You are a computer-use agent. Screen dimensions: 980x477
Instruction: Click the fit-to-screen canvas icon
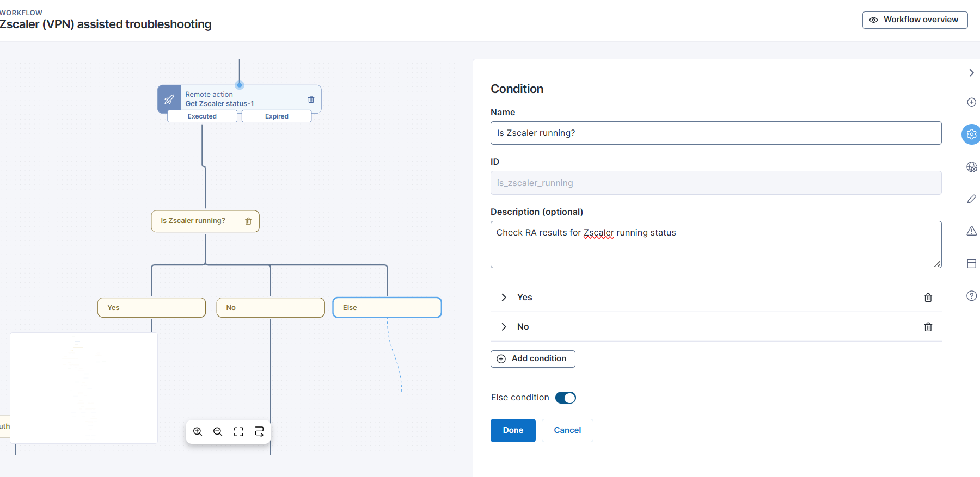(238, 432)
